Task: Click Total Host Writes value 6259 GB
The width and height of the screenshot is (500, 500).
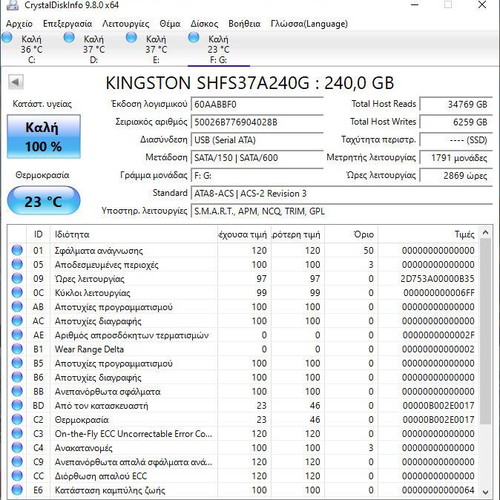Action: click(x=456, y=122)
